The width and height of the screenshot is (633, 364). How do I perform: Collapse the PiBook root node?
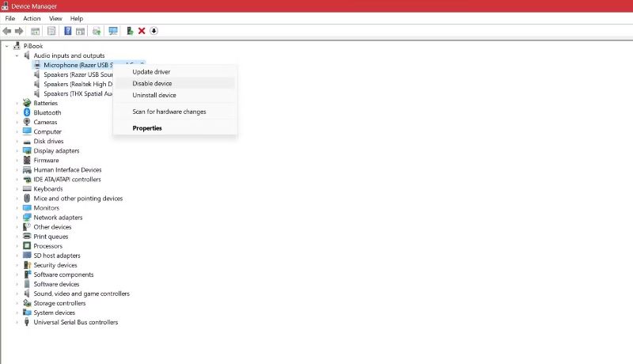(6, 46)
